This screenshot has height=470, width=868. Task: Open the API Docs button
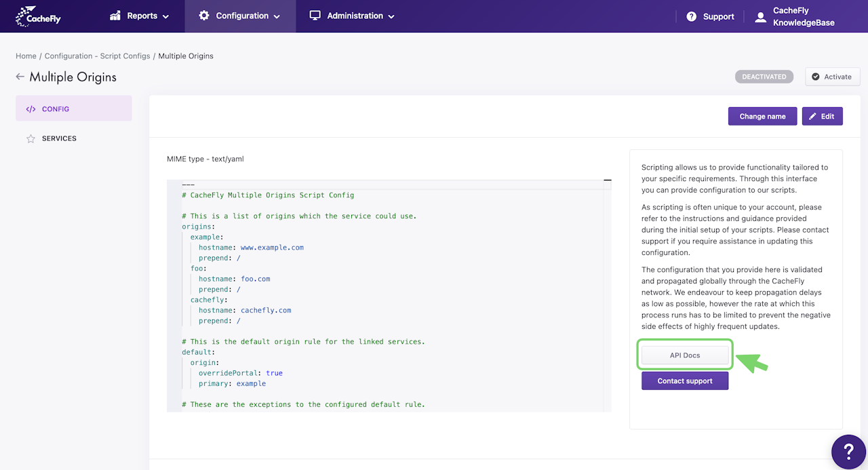tap(685, 355)
